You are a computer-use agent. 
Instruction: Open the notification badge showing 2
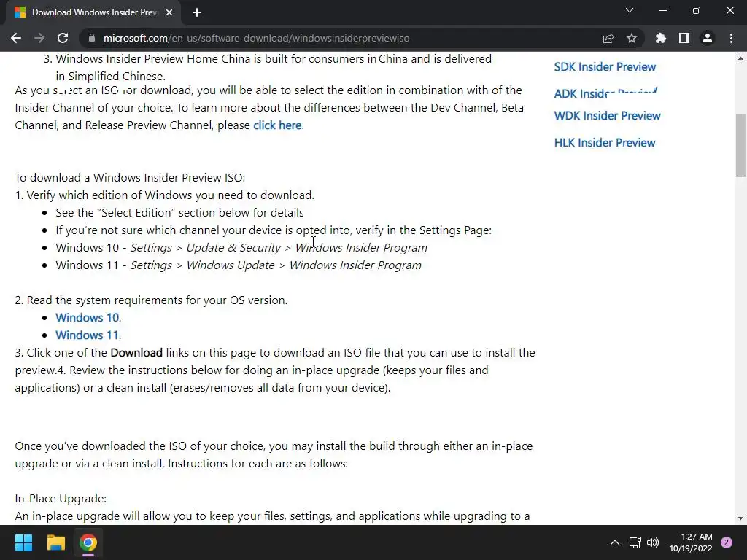tap(727, 542)
